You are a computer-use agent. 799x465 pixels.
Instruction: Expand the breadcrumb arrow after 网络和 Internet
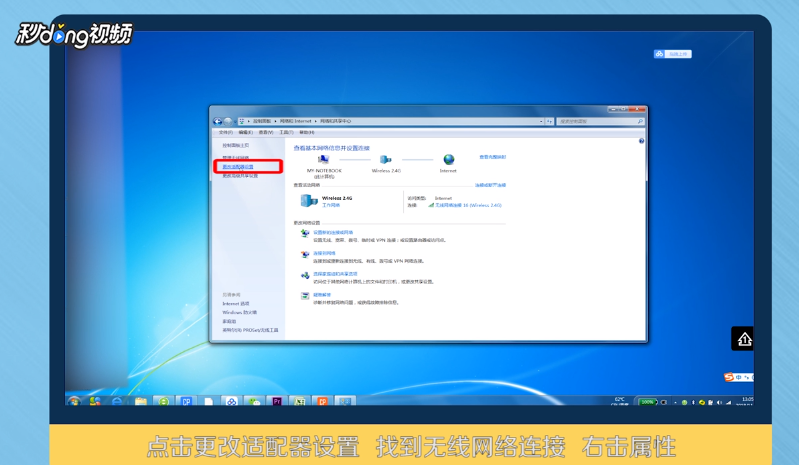coord(316,121)
